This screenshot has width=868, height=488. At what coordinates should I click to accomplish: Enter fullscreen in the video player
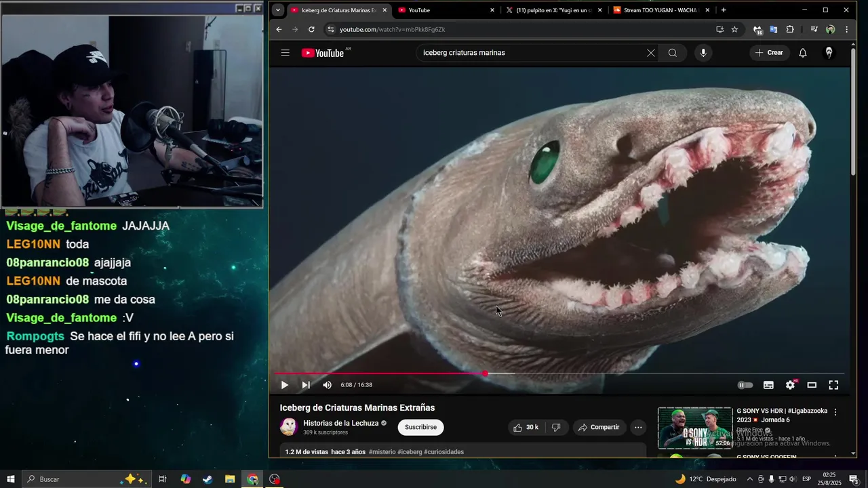coord(833,385)
